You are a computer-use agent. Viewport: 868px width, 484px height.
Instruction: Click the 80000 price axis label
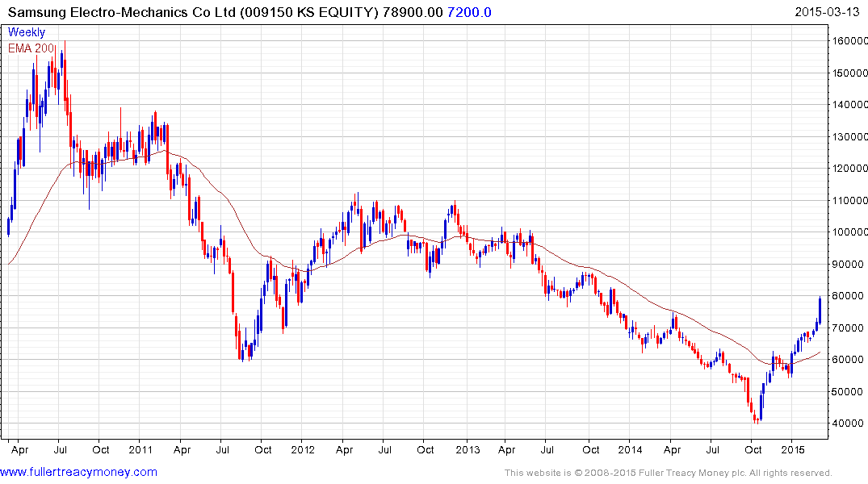[x=848, y=295]
